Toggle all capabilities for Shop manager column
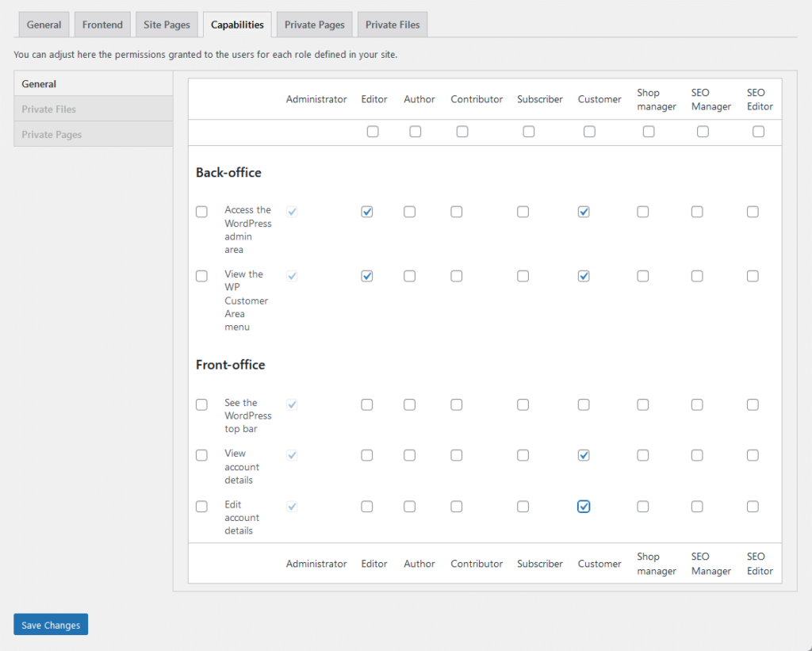812x651 pixels. pos(649,132)
